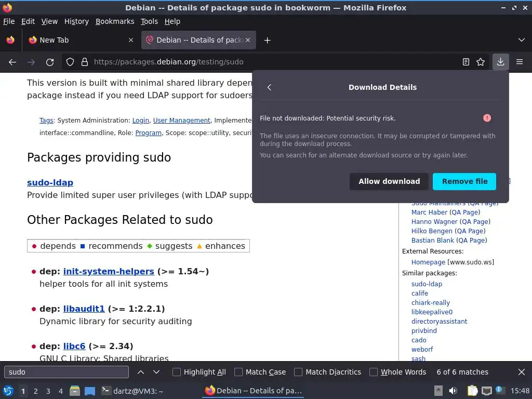This screenshot has height=399, width=532.
Task: Open the Edit menu
Action: pyautogui.click(x=28, y=21)
